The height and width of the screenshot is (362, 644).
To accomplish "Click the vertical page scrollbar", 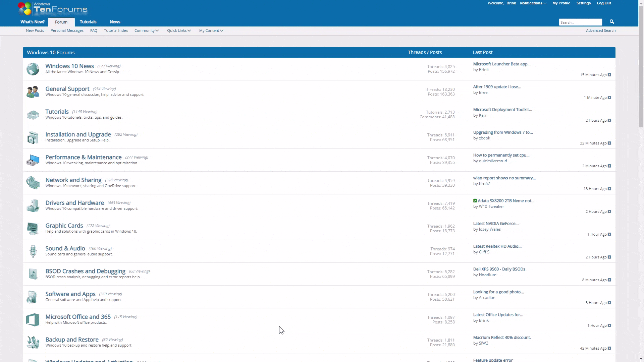I will pos(641,67).
